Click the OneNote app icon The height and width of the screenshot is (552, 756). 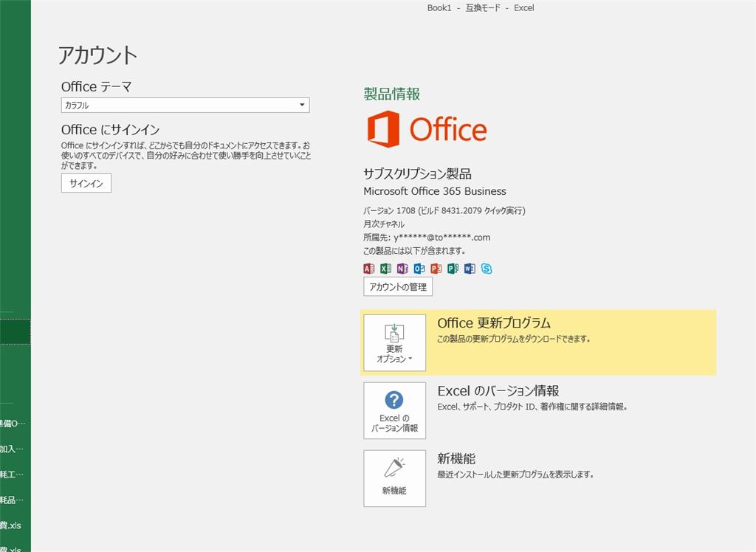[402, 269]
